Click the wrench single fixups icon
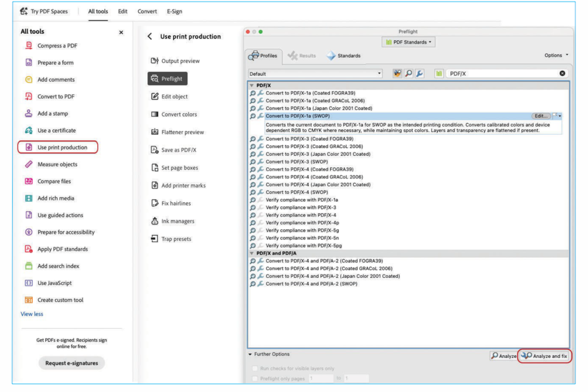The height and width of the screenshot is (392, 588). coord(420,74)
